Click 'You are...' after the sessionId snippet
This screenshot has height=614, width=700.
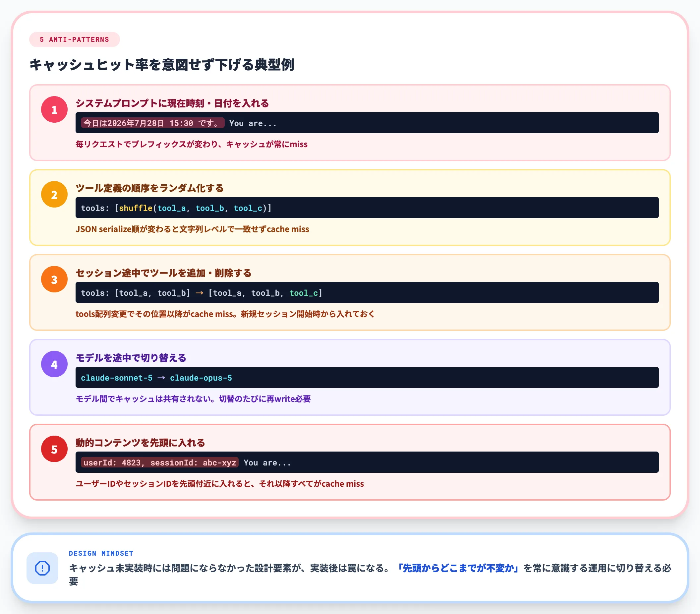[267, 462]
